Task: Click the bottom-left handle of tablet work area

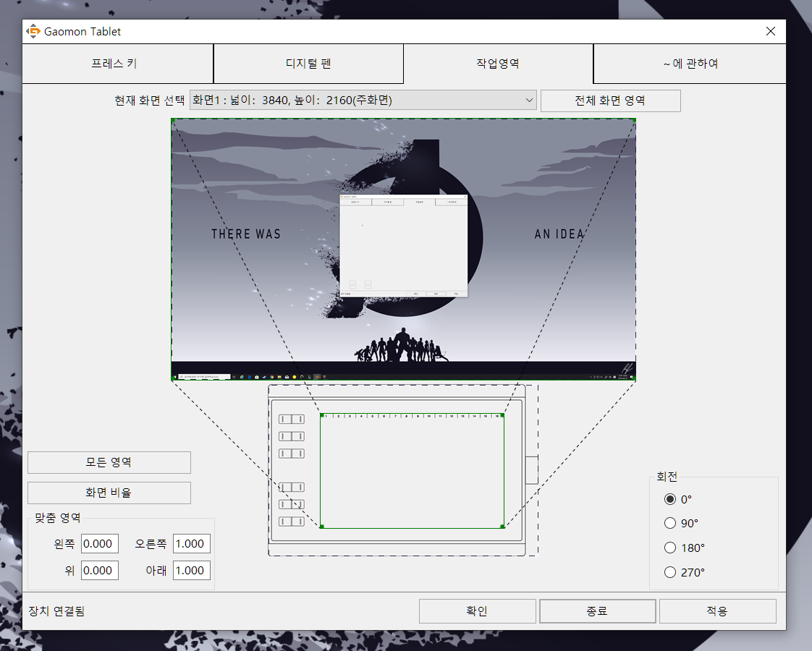Action: click(321, 527)
